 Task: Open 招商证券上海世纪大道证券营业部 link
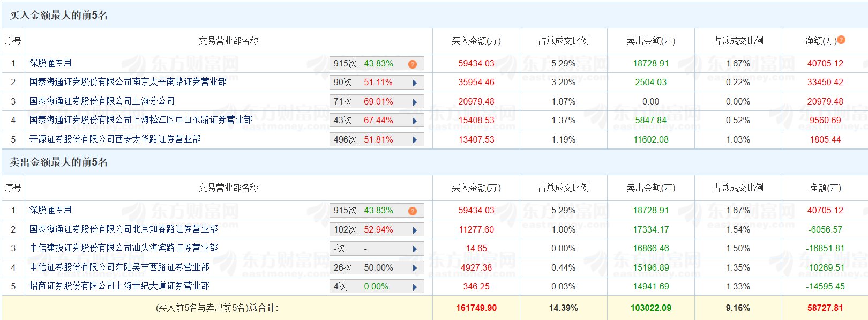pos(119,286)
